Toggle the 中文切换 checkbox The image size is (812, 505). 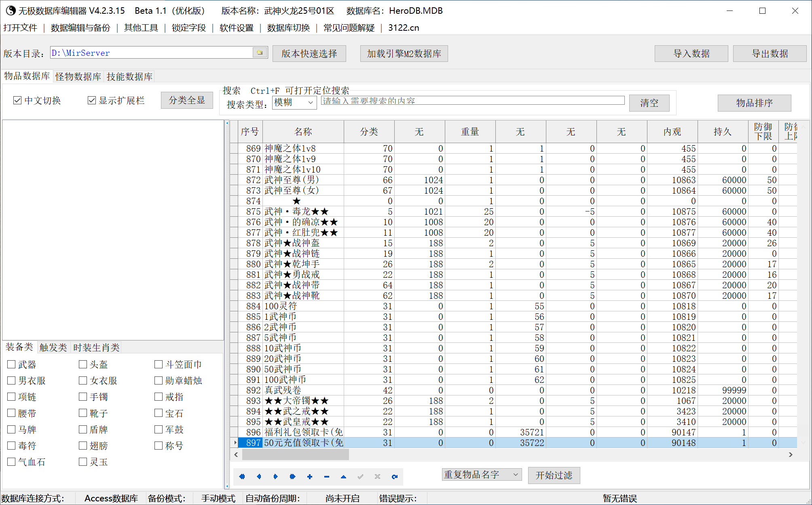[17, 100]
